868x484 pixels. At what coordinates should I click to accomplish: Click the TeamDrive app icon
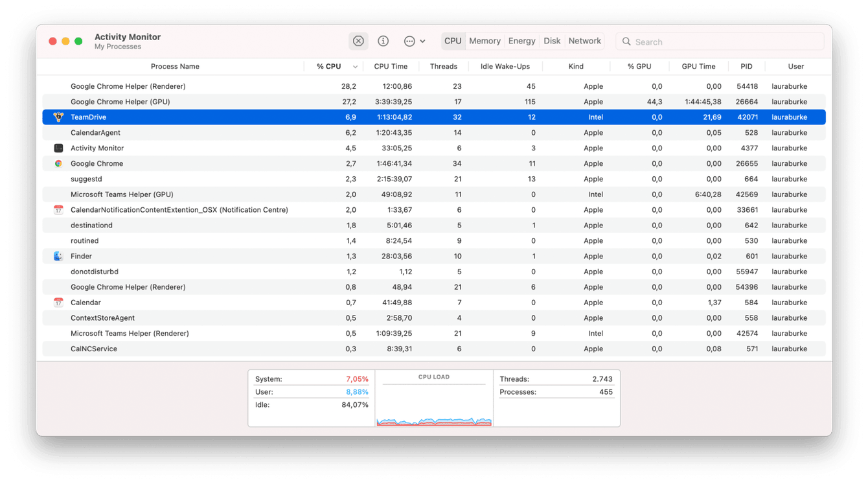coord(58,117)
